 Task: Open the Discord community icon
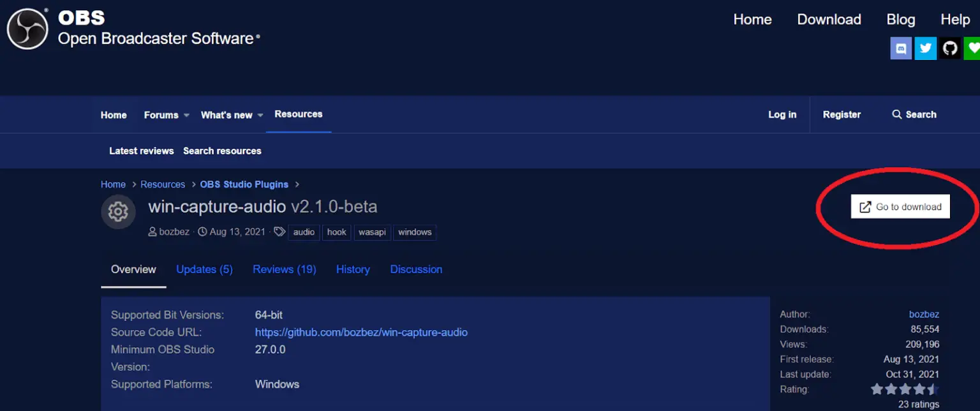pos(901,48)
